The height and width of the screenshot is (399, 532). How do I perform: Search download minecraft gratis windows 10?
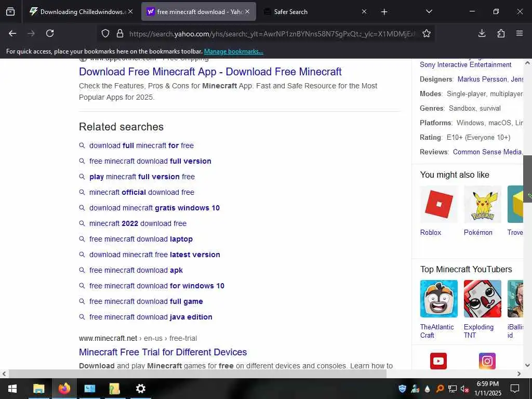154,208
